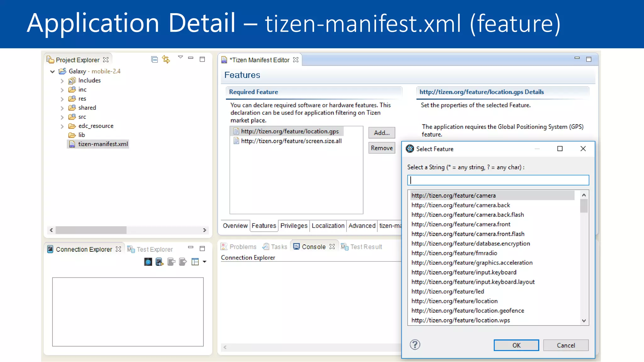Minimize the Project Explorer view
644x362 pixels.
click(191, 58)
